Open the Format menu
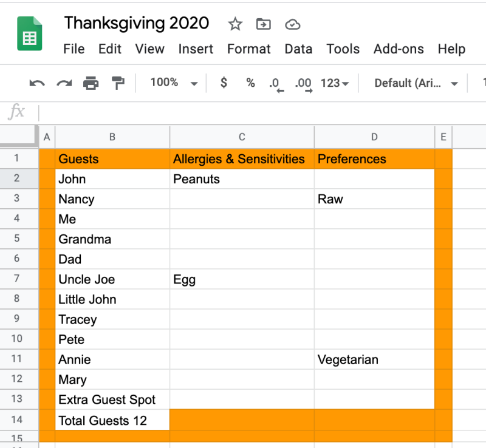The image size is (486, 448). [x=248, y=49]
